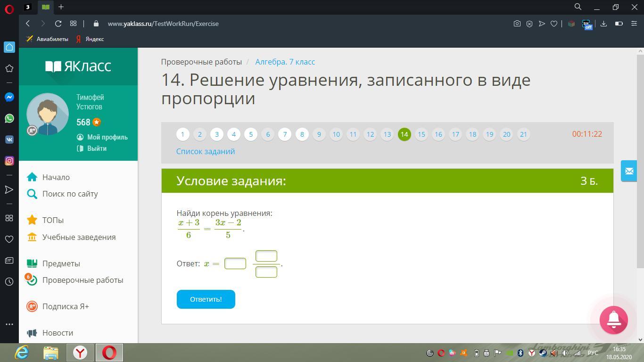Open the Список заданий link
Image resolution: width=644 pixels, height=362 pixels.
(x=206, y=151)
